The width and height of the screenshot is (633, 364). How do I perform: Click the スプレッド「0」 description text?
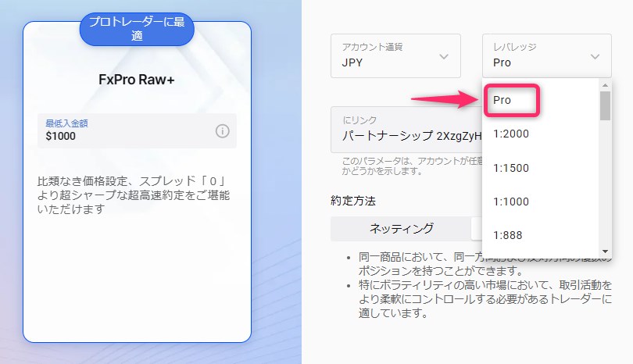pyautogui.click(x=133, y=195)
